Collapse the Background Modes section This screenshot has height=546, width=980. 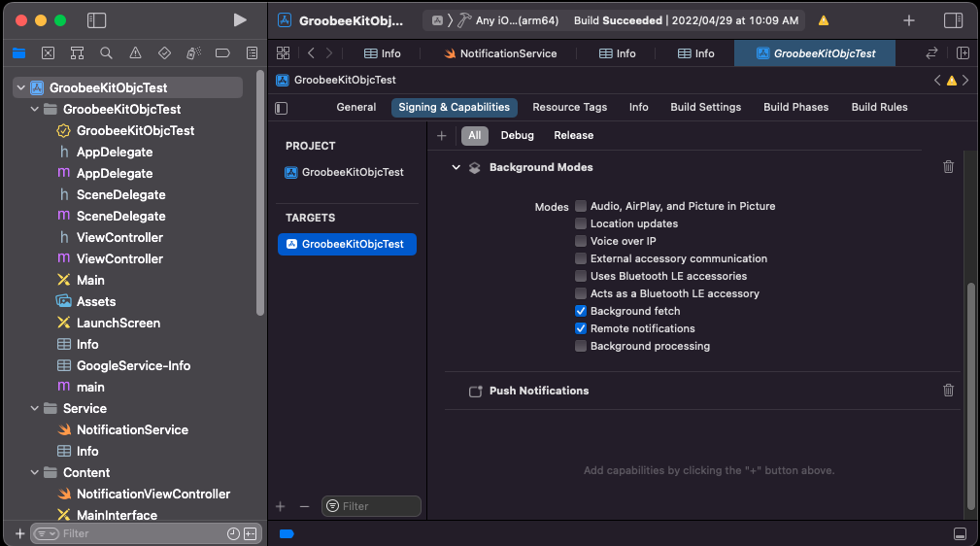click(x=456, y=167)
